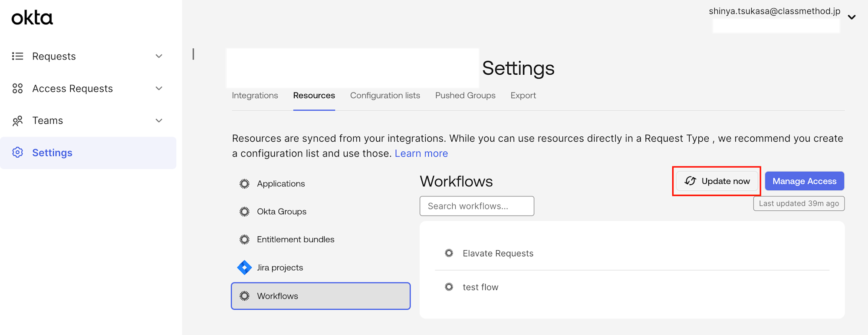The image size is (868, 335).
Task: Select the Workflows resource type
Action: pos(321,296)
